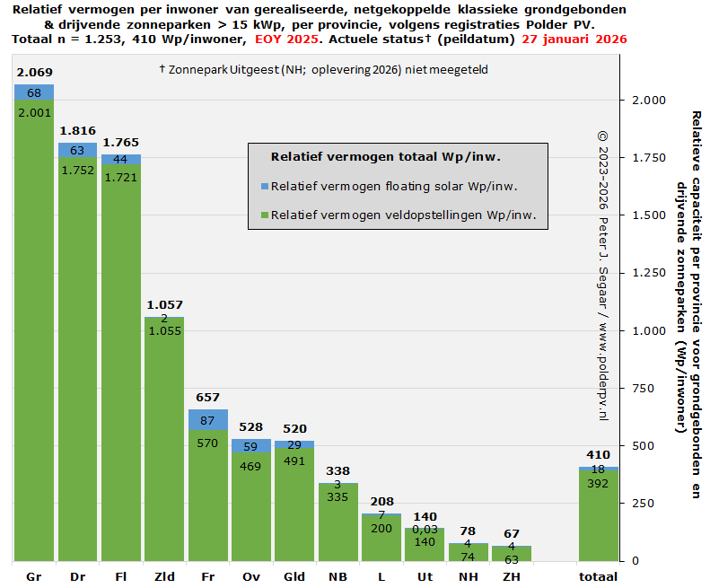Click the green totaal bar value 392

(x=598, y=482)
